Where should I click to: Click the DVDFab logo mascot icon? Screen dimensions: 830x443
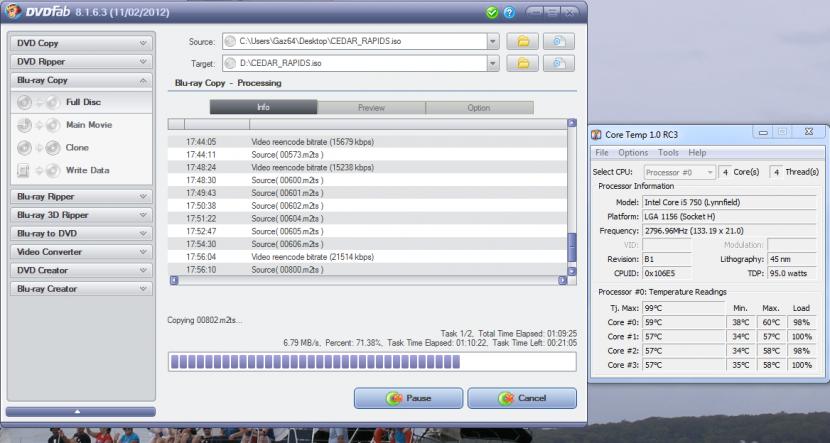[x=13, y=11]
